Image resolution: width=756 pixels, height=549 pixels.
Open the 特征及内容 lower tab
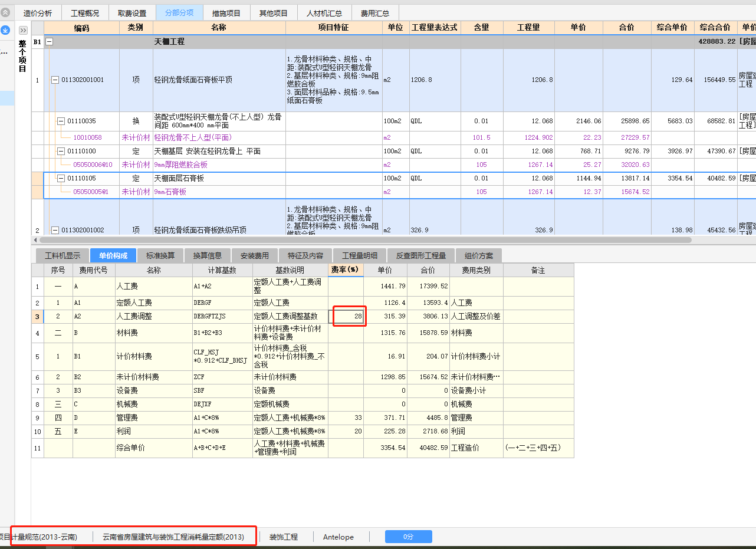click(305, 255)
